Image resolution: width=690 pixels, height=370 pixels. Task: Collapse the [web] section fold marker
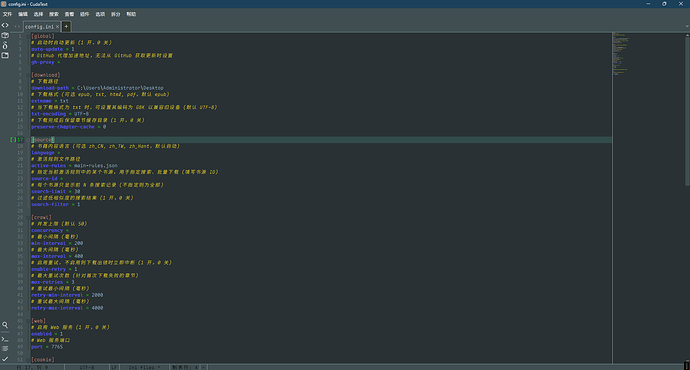28,321
